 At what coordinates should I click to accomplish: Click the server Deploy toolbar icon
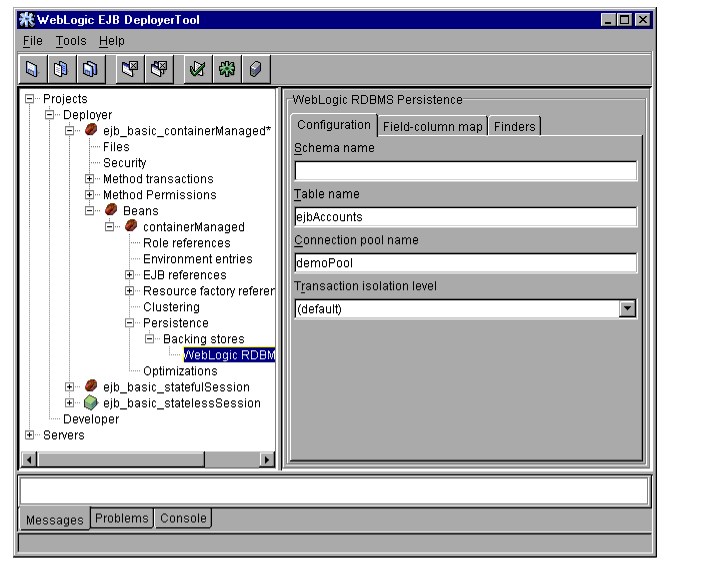(x=256, y=69)
